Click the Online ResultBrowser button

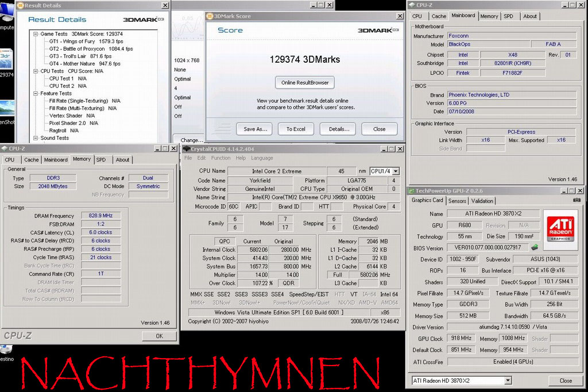point(305,83)
